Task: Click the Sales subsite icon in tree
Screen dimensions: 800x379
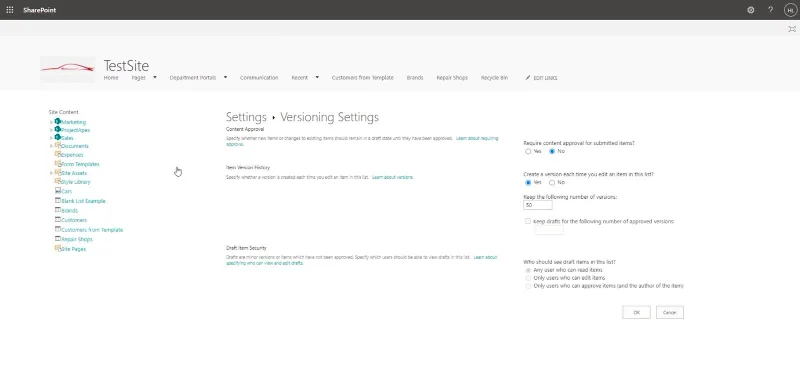Action: coord(58,137)
